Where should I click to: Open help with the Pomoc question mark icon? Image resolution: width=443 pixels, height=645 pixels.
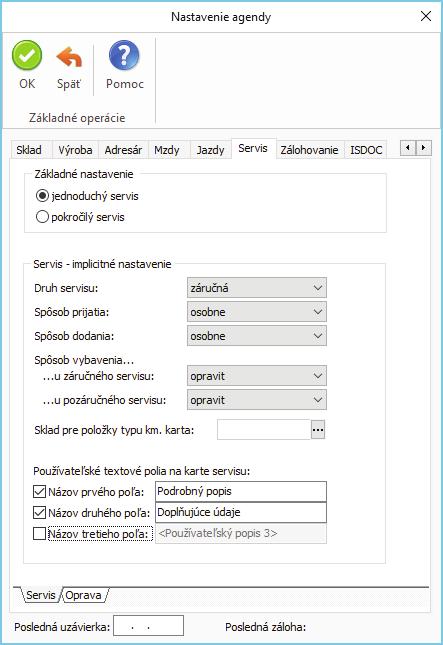[124, 56]
